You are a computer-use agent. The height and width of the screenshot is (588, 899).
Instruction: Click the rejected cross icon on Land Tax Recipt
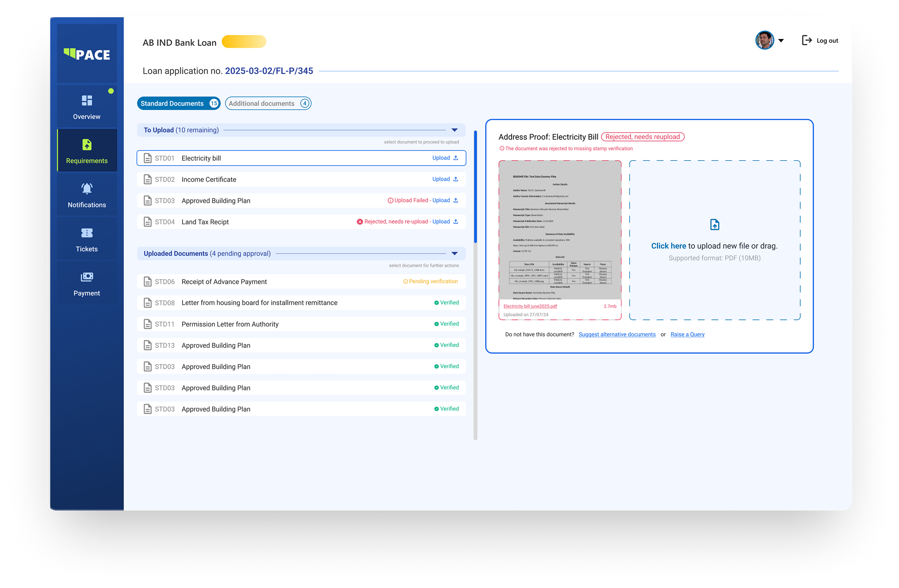360,222
